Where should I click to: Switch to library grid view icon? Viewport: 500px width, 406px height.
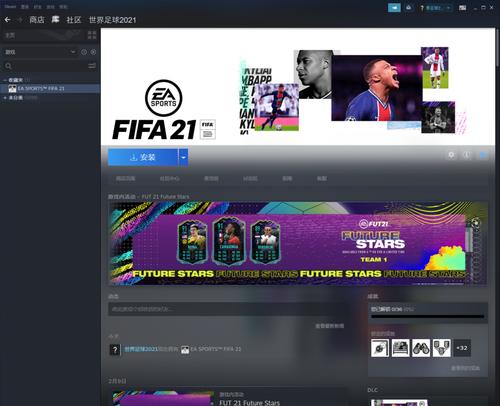click(92, 35)
